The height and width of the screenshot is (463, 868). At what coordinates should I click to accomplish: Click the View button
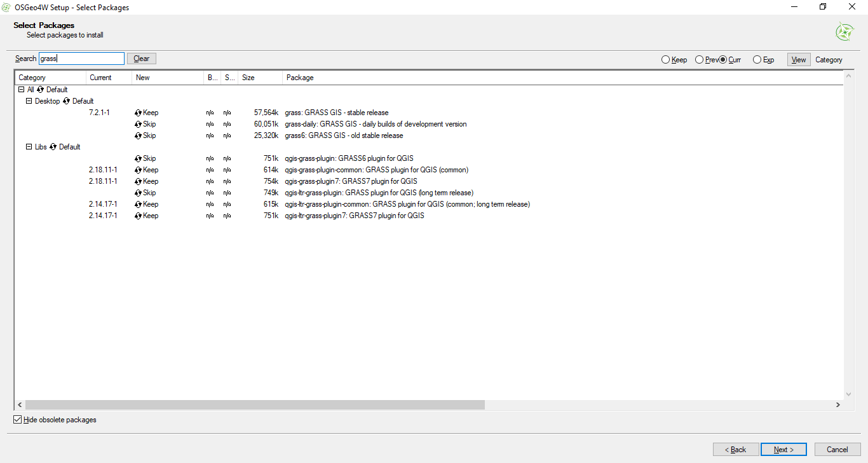pos(799,60)
